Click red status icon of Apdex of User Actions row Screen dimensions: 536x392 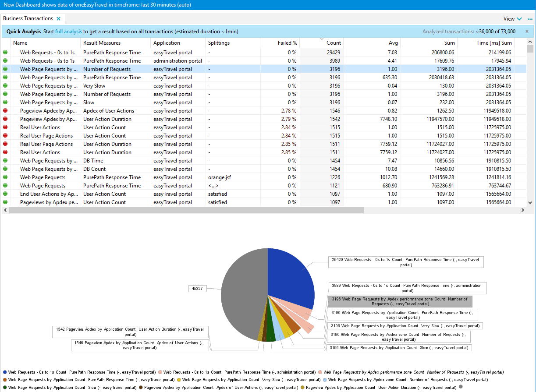click(x=5, y=111)
